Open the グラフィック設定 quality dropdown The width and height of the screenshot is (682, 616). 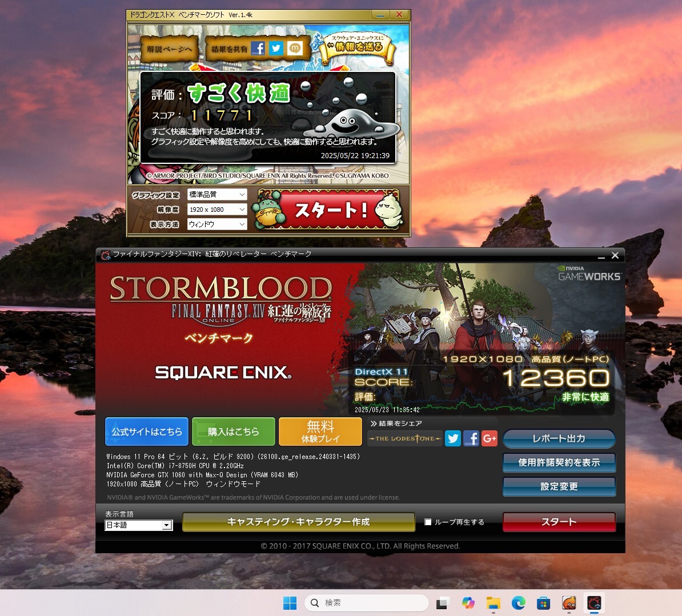click(x=217, y=194)
